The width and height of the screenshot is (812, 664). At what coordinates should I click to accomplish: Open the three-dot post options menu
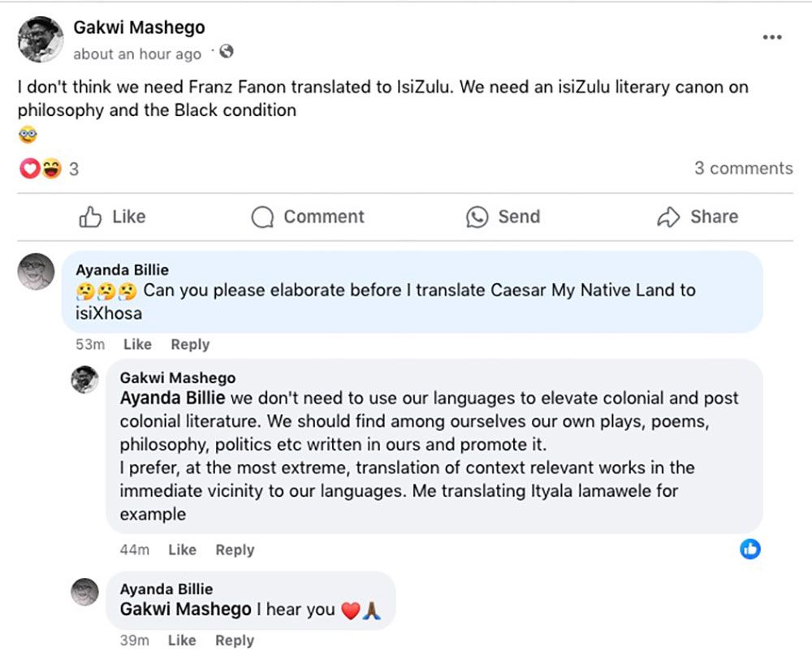[x=772, y=37]
